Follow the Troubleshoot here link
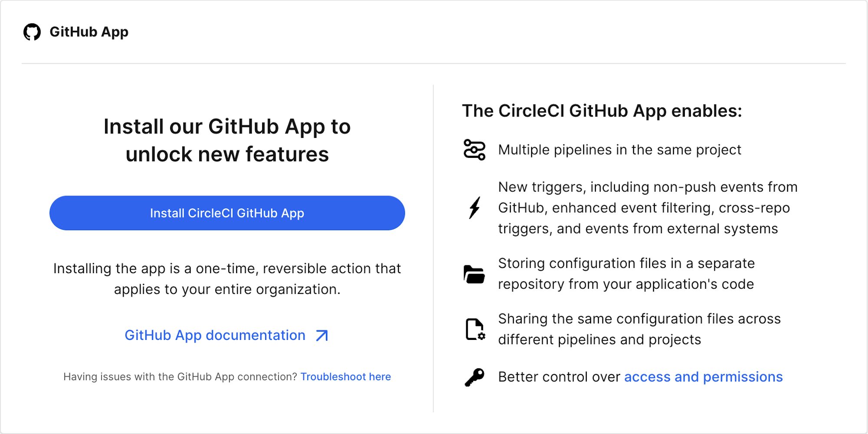 click(345, 377)
